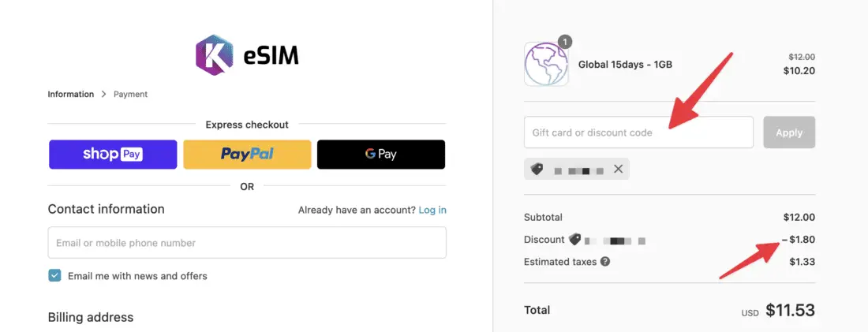Click the quantity badge on product thumbnail
The width and height of the screenshot is (868, 332).
point(565,43)
